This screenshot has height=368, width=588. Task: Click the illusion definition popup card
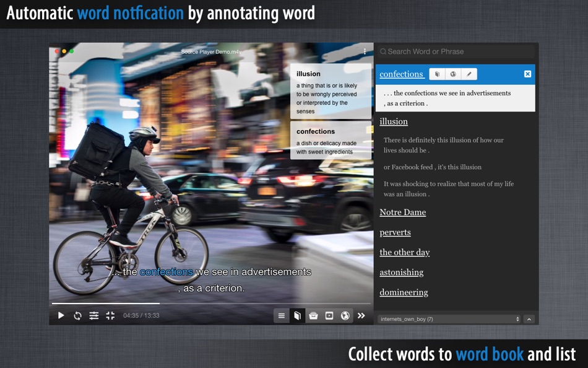pyautogui.click(x=331, y=92)
